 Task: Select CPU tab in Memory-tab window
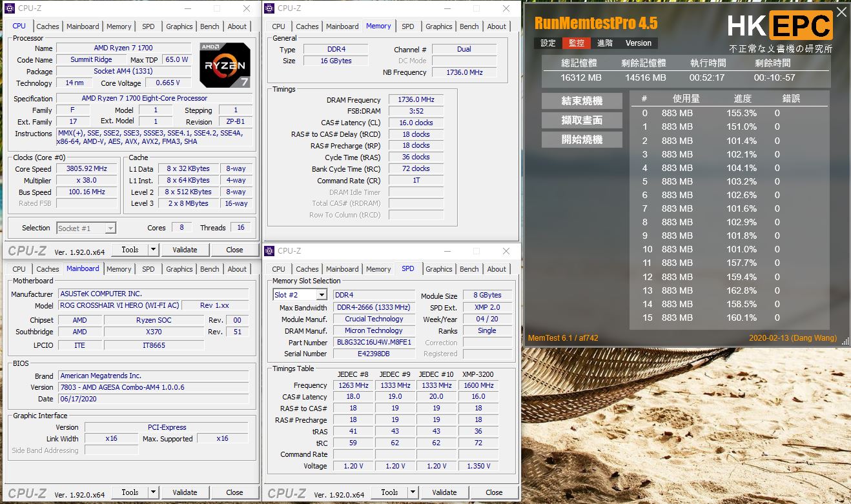click(279, 26)
